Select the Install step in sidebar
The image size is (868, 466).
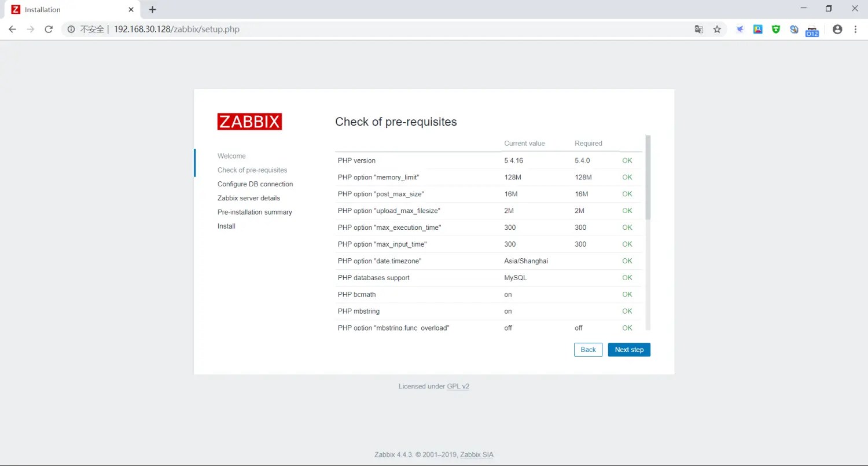point(226,226)
